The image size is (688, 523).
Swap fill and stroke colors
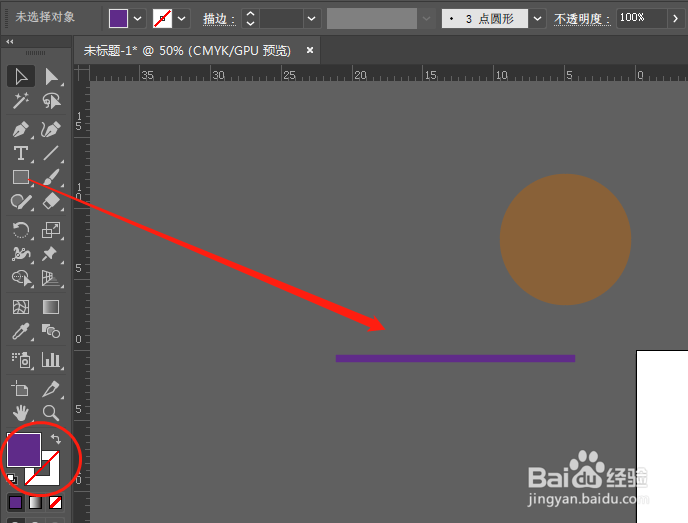coord(56,438)
